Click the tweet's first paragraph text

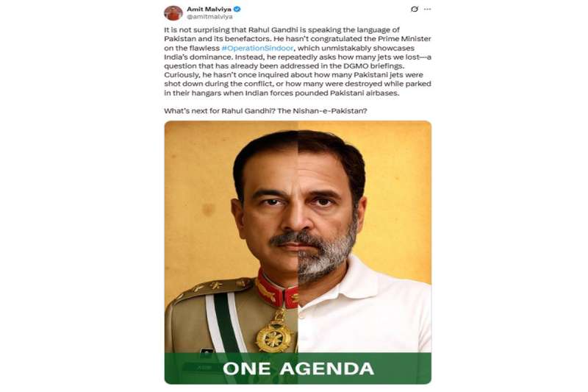[298, 61]
